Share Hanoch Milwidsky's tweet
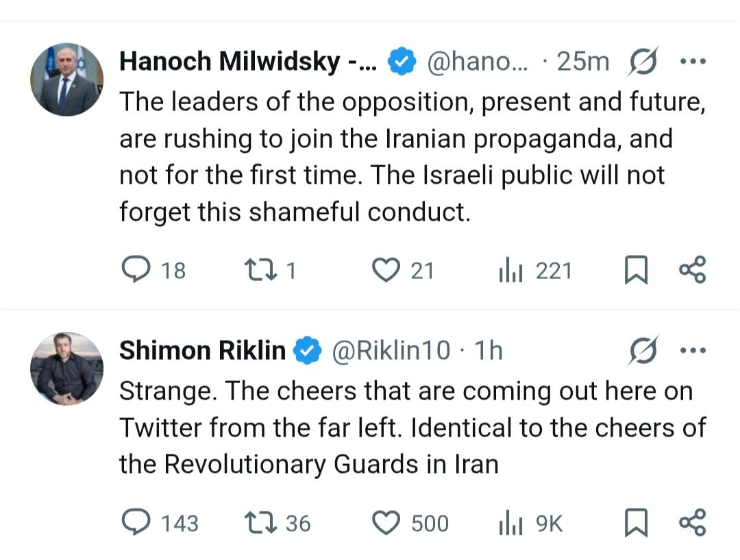Screen dimensions: 740x560 pos(692,271)
